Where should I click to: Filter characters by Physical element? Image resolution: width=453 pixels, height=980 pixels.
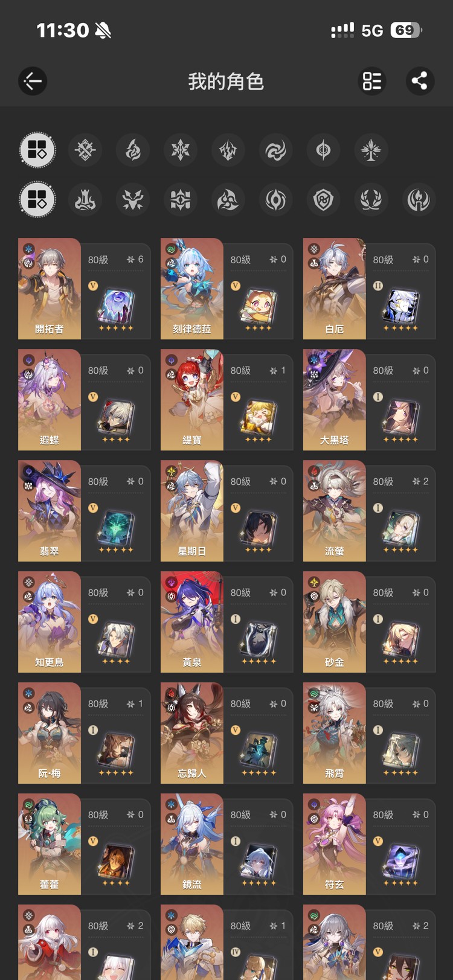[x=85, y=150]
